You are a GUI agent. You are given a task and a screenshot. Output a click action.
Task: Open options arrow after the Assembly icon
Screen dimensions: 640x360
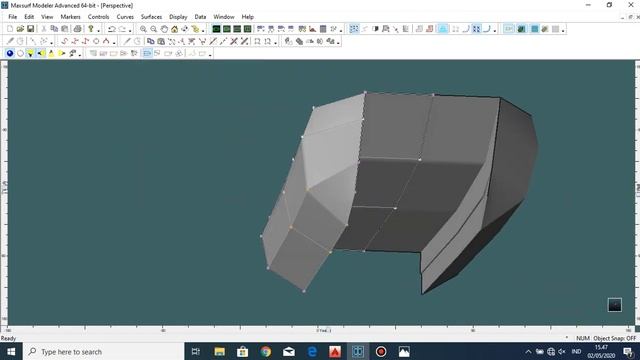tap(203, 30)
